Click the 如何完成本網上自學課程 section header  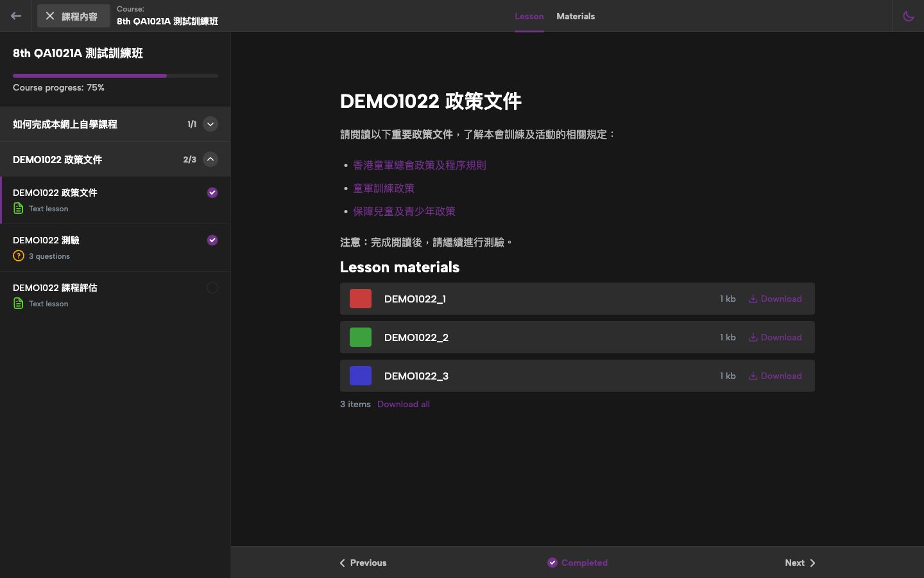(116, 124)
